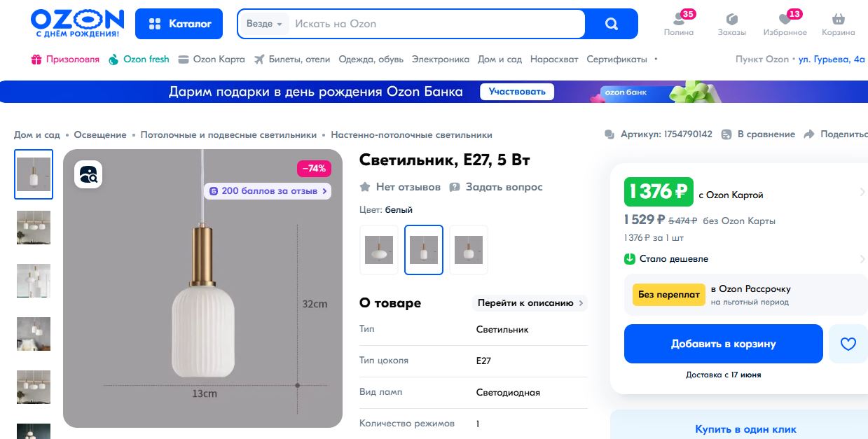Add product to favorites with heart button
The image size is (868, 439).
click(848, 344)
